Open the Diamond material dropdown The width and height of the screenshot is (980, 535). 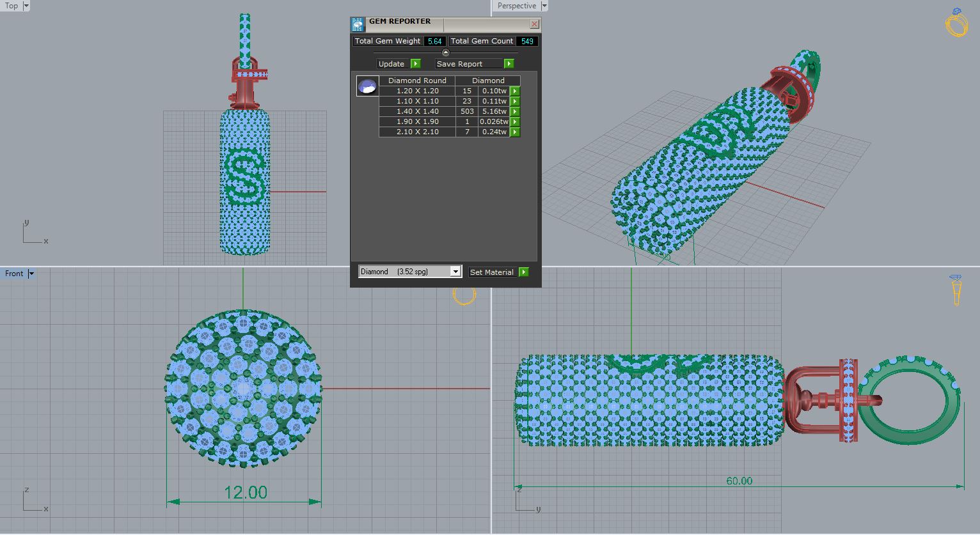click(455, 272)
